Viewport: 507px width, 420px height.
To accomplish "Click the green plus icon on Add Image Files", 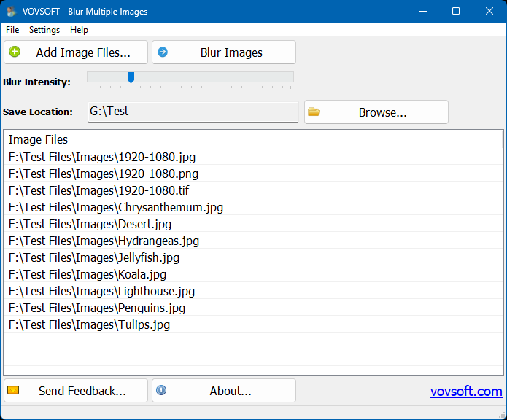I will [x=15, y=52].
